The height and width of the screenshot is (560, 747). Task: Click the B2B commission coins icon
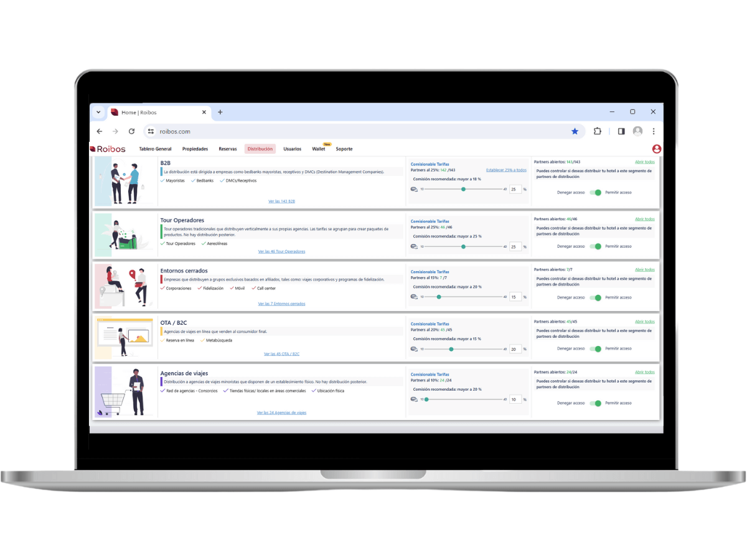[414, 189]
